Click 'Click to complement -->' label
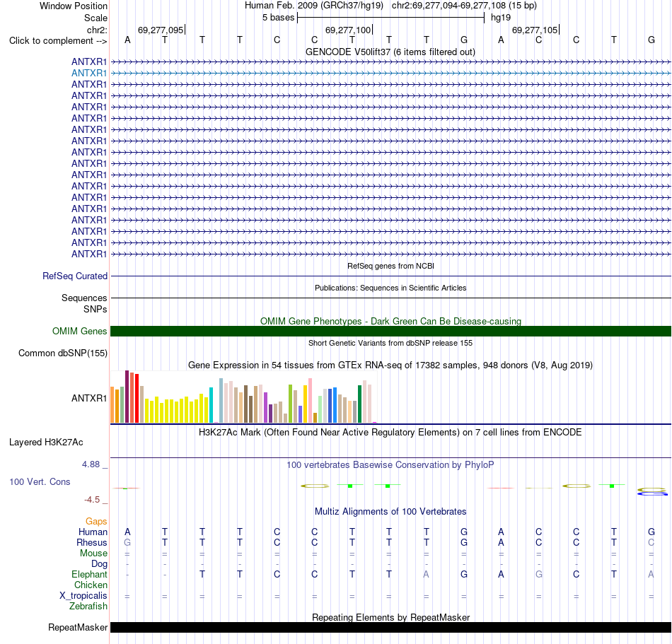The height and width of the screenshot is (644, 672). (x=58, y=41)
